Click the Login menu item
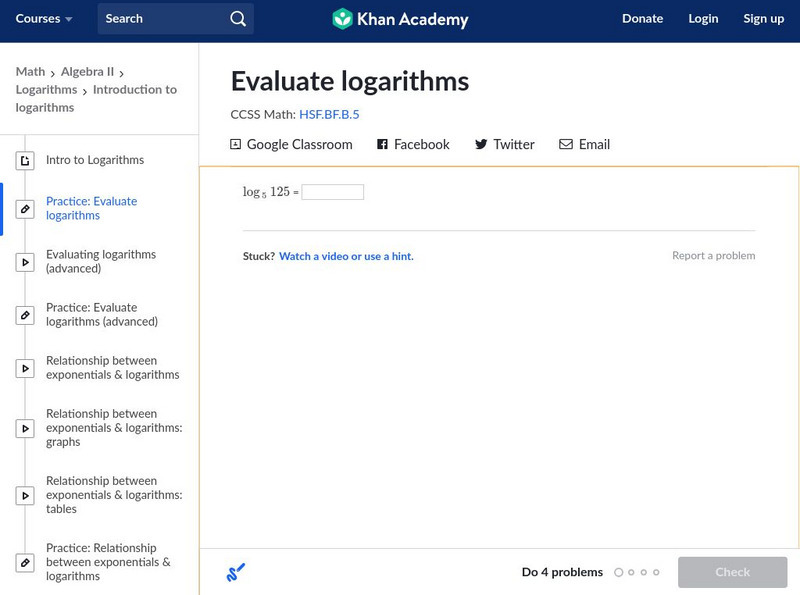The width and height of the screenshot is (800, 595). pos(703,19)
